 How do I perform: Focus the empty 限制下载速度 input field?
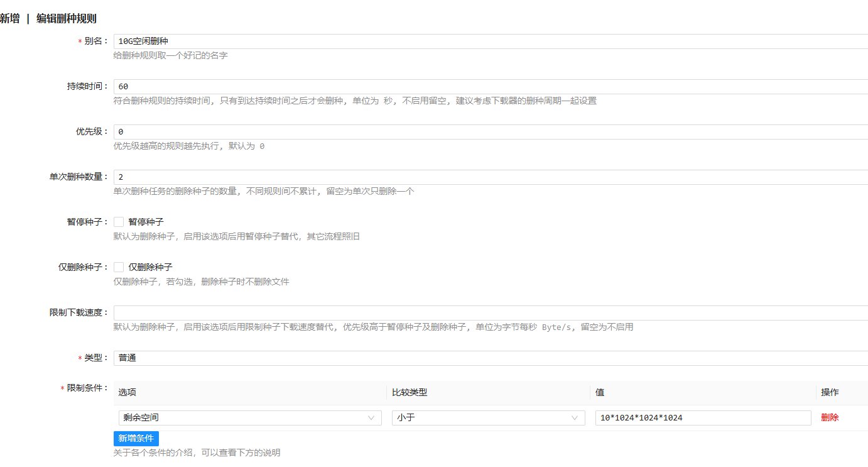490,313
